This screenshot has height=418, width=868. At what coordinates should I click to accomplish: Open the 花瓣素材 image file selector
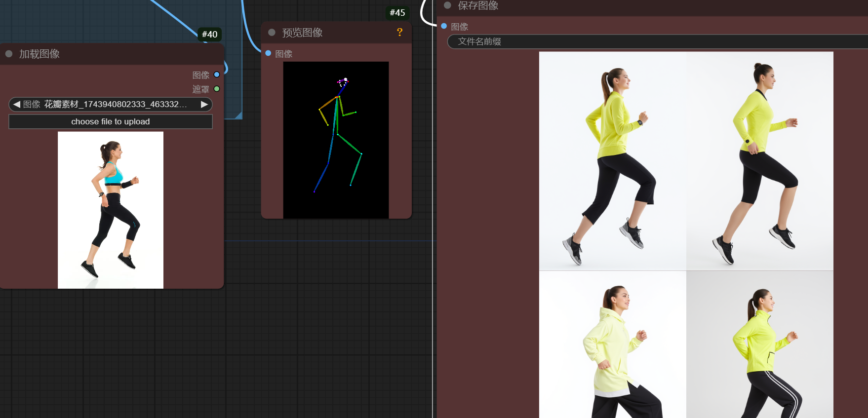pos(111,104)
